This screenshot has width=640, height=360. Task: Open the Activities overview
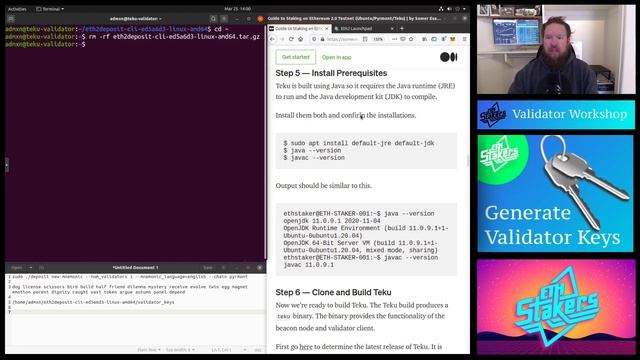pyautogui.click(x=17, y=9)
